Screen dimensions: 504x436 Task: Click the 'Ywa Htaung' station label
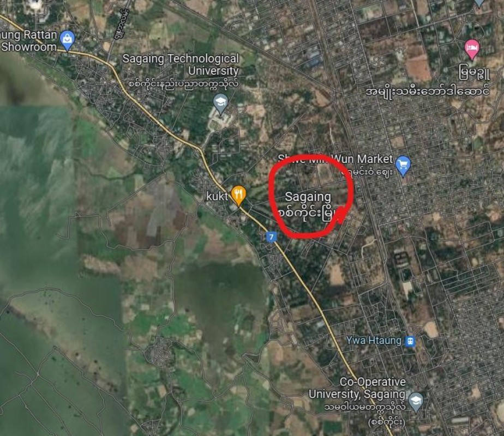(x=374, y=341)
